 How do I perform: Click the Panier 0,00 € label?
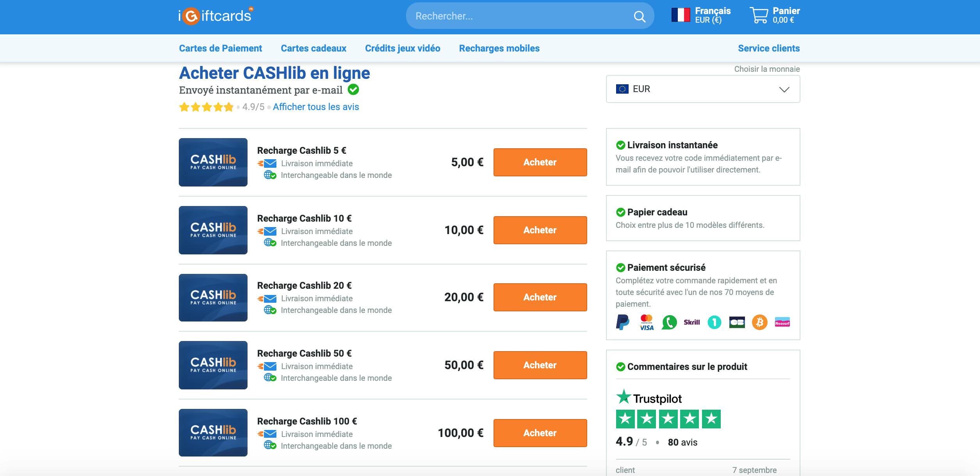click(786, 15)
